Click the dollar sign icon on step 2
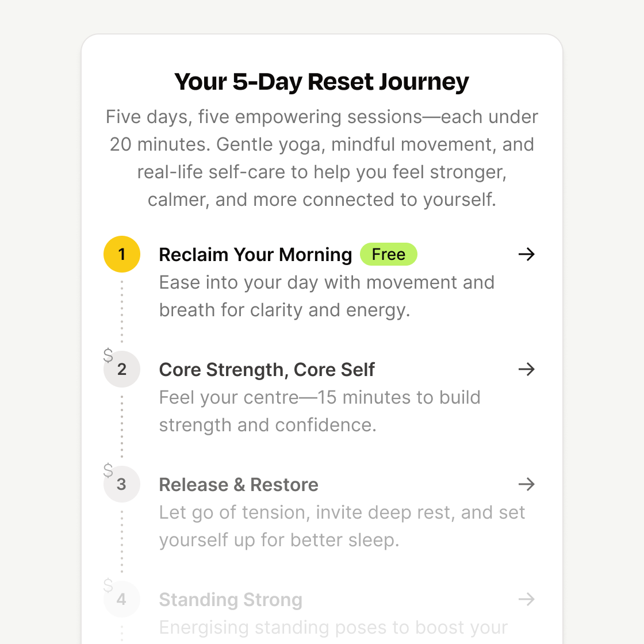Viewport: 644px width, 644px height. [108, 355]
